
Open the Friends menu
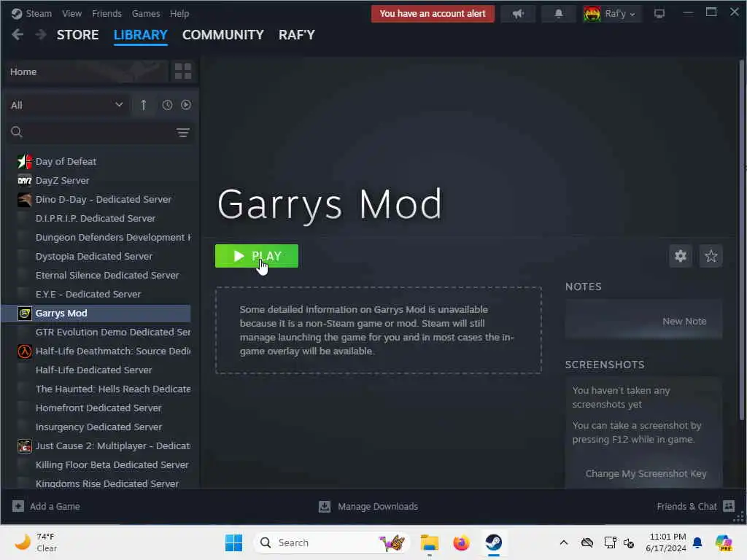point(107,13)
